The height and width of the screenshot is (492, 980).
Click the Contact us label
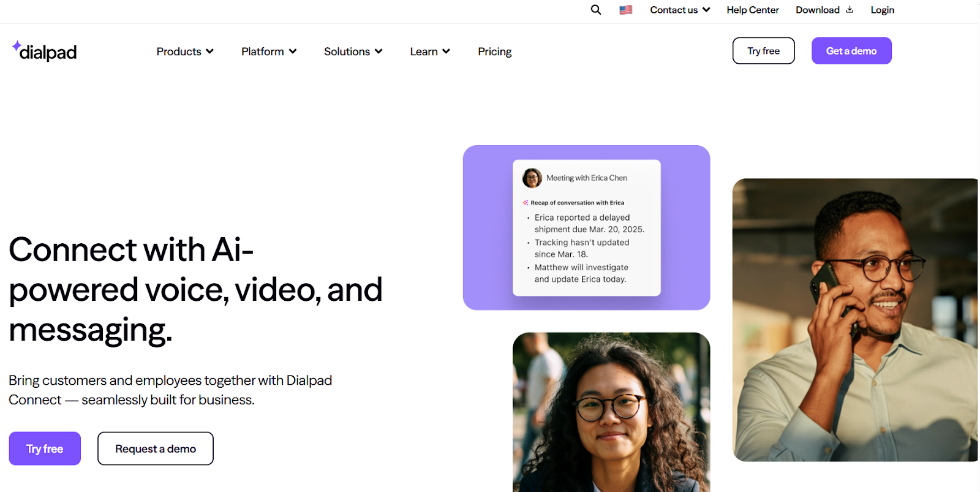[674, 10]
